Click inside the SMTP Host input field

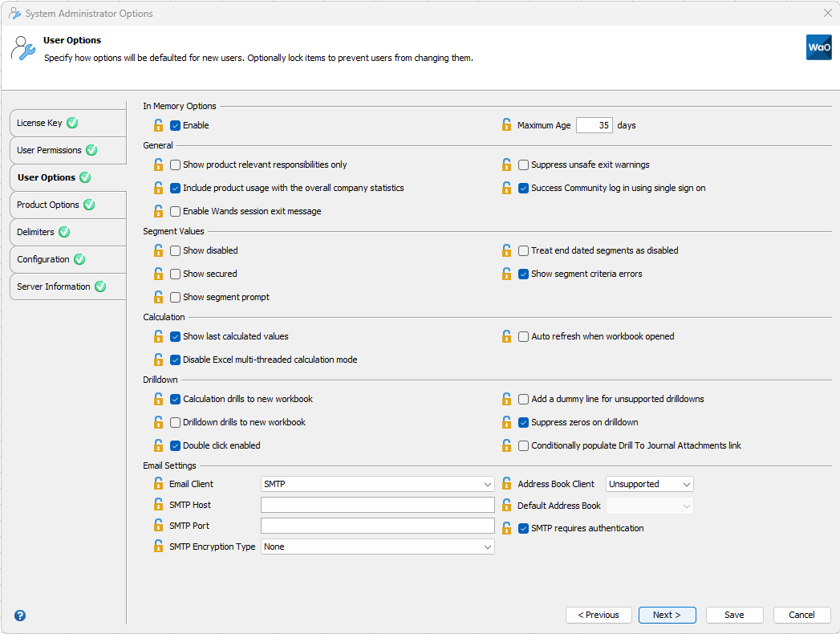tap(377, 504)
